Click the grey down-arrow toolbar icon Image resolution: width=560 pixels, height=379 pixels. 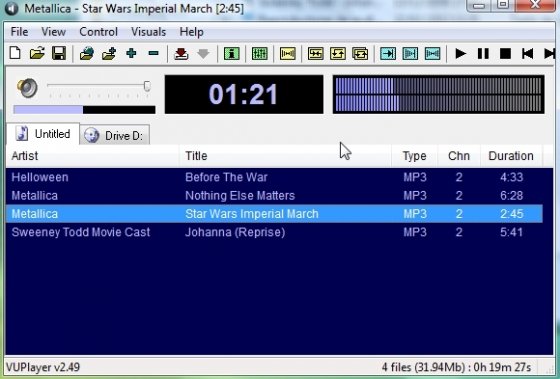(x=203, y=54)
